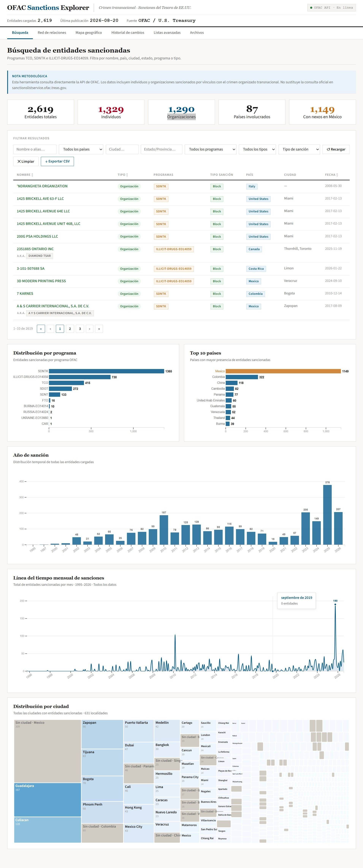Switch to the Red de relaciones tab
The height and width of the screenshot is (868, 363).
point(52,33)
